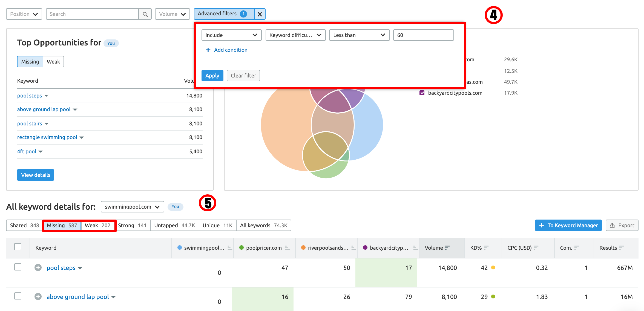Expand the pool steps row with plus icon
644x311 pixels.
(38, 267)
